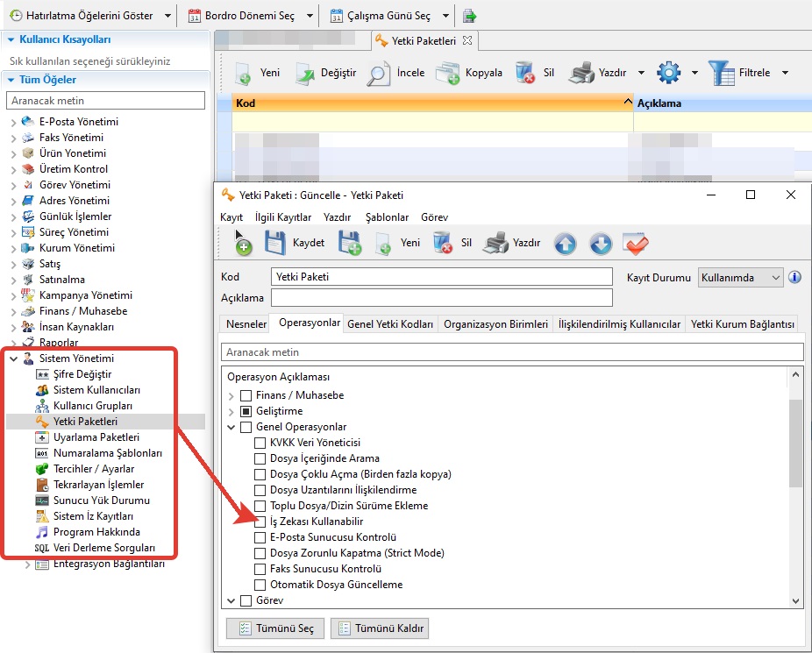Image resolution: width=812 pixels, height=653 pixels.
Task: Click the Filtrele funnel icon
Action: pos(721,73)
